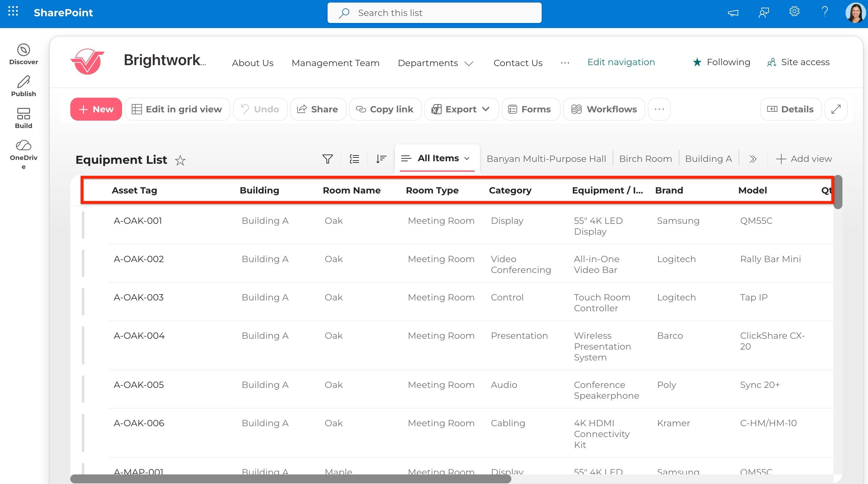The width and height of the screenshot is (868, 484).
Task: Open Category column header menu
Action: 510,190
